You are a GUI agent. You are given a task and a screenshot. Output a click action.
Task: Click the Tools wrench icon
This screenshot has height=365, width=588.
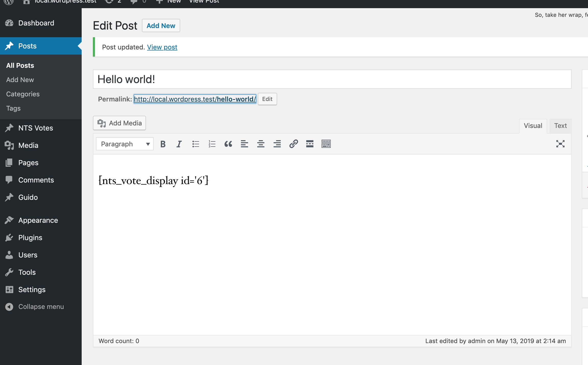click(9, 272)
